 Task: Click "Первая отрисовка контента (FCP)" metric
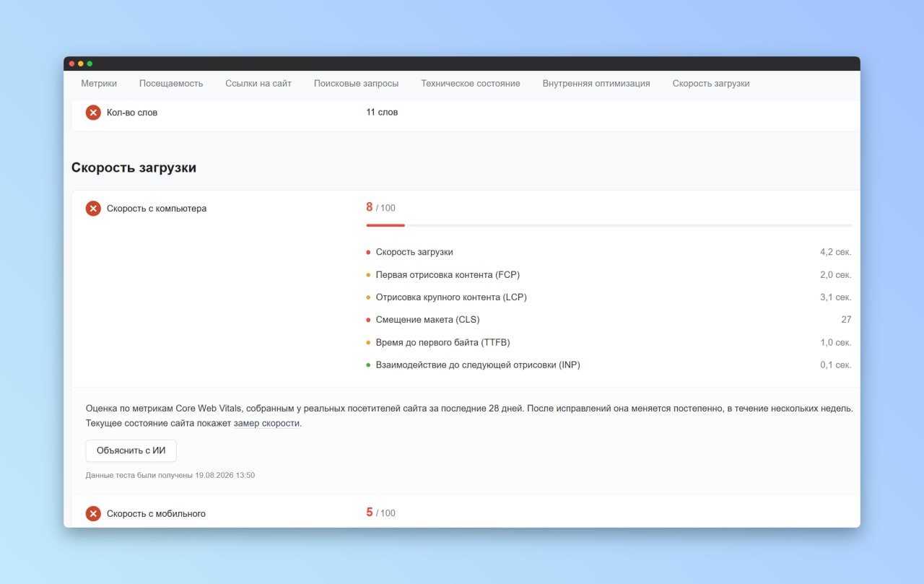tap(448, 275)
